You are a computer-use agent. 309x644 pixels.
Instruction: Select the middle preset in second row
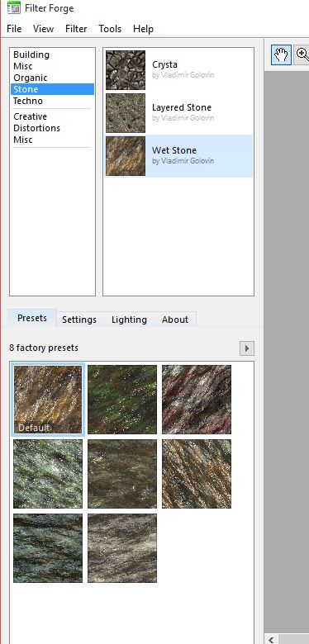coord(122,474)
